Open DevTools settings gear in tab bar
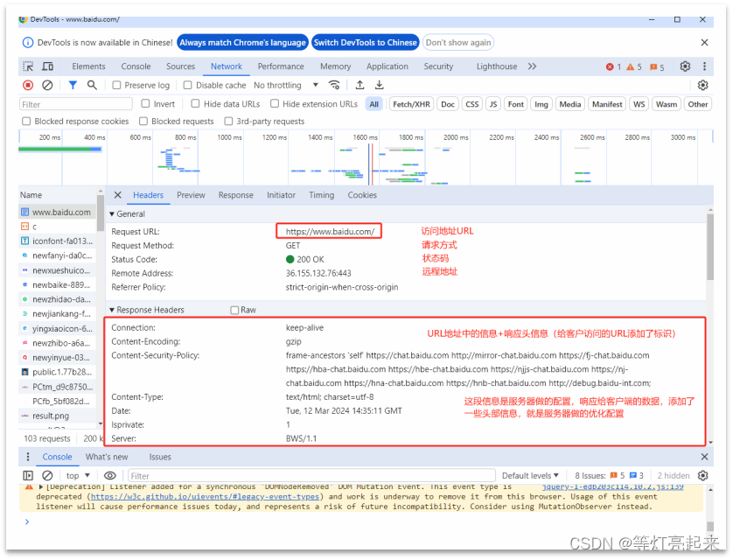This screenshot has height=560, width=733. tap(685, 66)
